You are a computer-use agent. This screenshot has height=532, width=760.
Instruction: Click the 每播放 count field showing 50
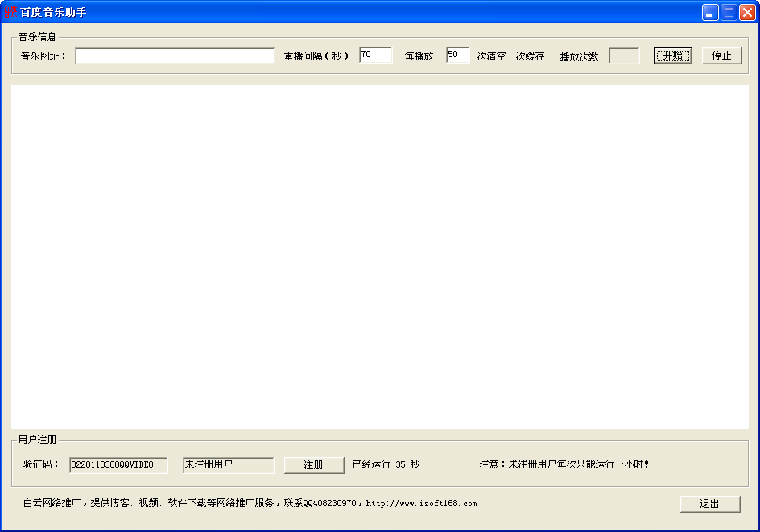coord(457,55)
